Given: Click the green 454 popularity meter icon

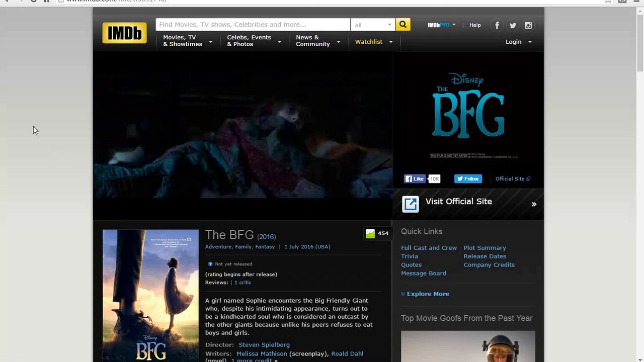Looking at the screenshot, I should point(370,233).
